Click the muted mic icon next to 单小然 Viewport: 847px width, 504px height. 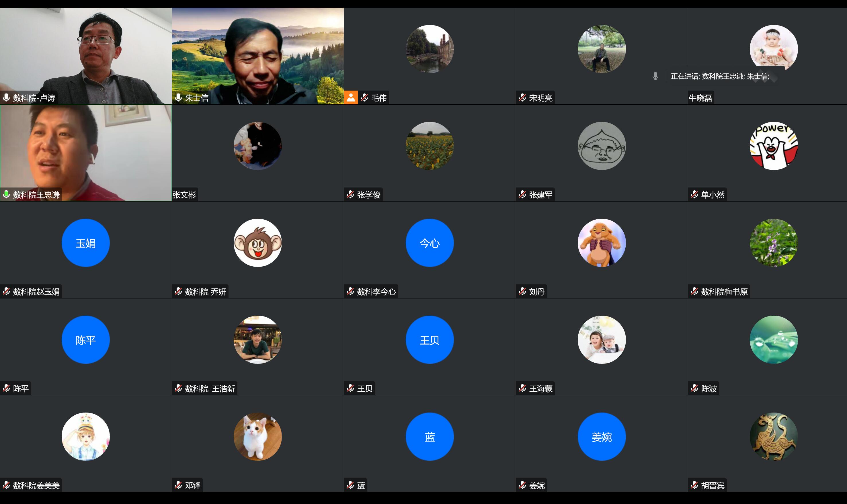(694, 195)
